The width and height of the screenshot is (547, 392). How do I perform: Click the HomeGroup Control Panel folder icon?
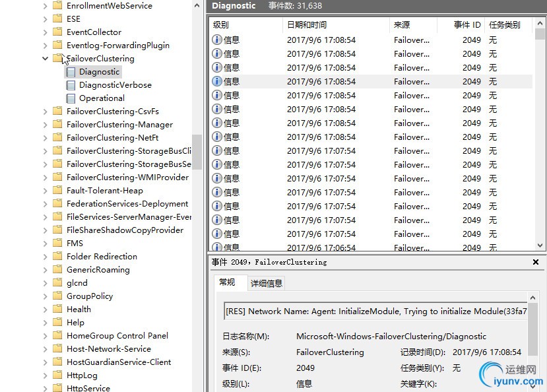tap(57, 335)
